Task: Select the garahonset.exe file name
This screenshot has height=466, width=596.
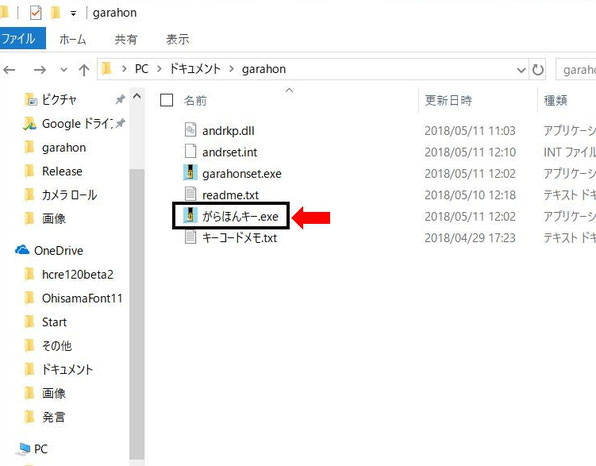Action: click(x=242, y=174)
